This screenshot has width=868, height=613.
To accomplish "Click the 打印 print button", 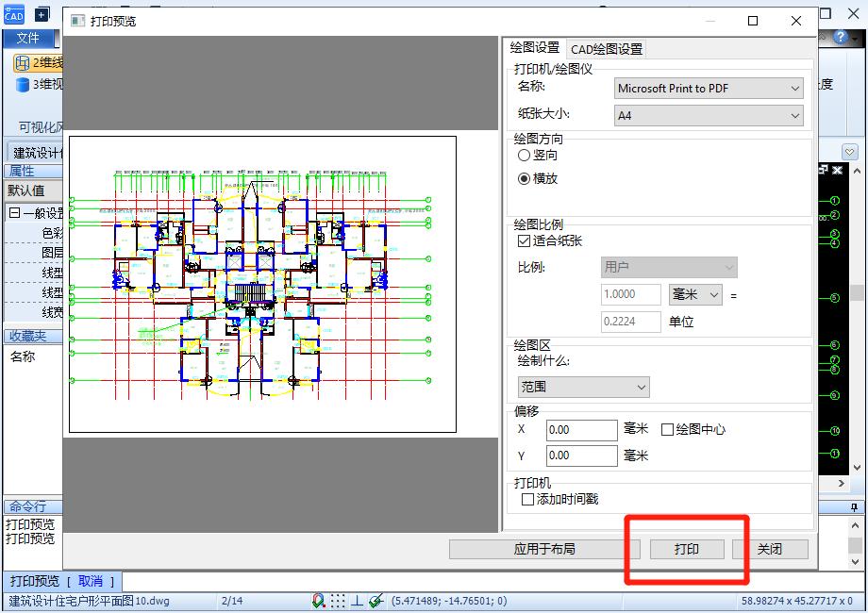I will pyautogui.click(x=687, y=550).
